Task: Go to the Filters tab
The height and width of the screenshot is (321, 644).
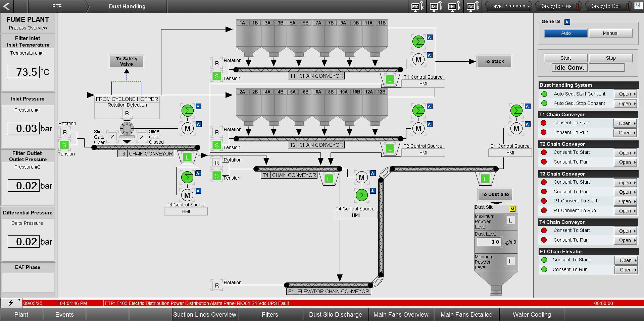Action: (x=270, y=315)
